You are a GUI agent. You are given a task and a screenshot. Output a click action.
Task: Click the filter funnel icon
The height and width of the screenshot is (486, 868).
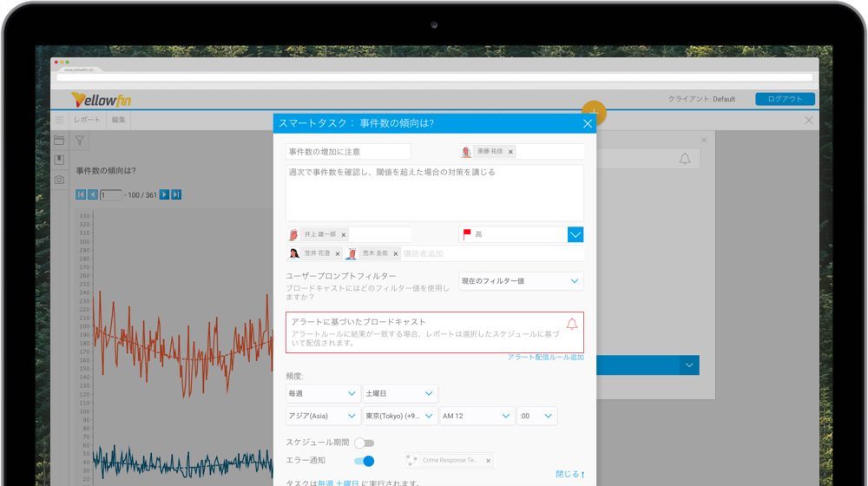tap(79, 140)
